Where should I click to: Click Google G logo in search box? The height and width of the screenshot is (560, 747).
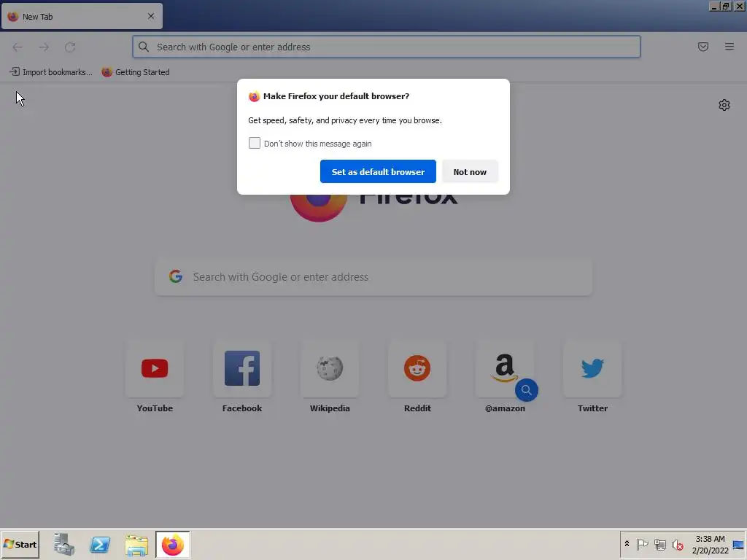click(x=176, y=276)
